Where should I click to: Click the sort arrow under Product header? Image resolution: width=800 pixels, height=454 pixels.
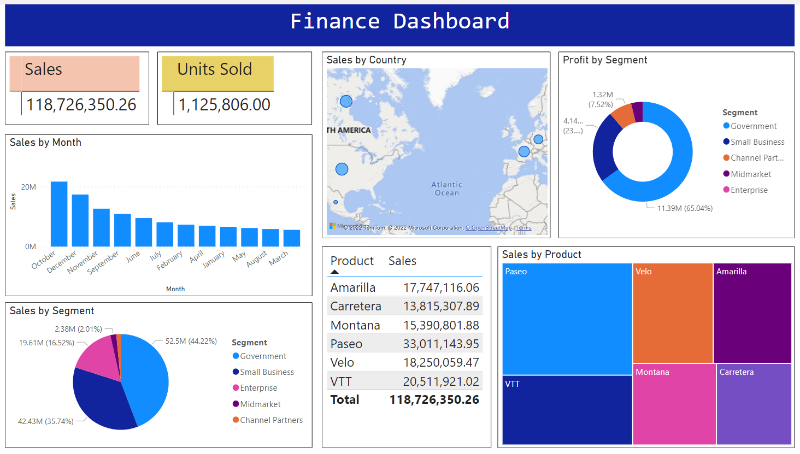click(x=335, y=272)
